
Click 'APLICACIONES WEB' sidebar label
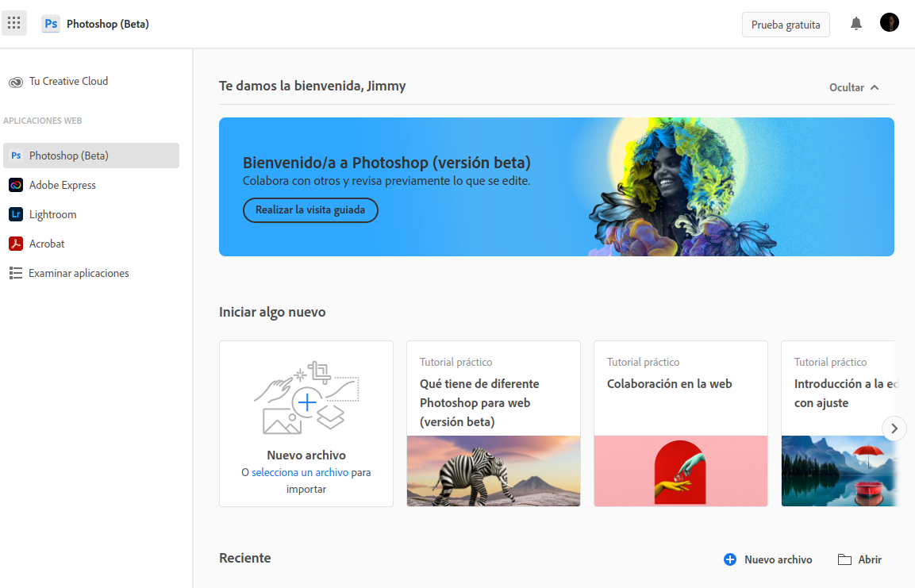(x=43, y=121)
